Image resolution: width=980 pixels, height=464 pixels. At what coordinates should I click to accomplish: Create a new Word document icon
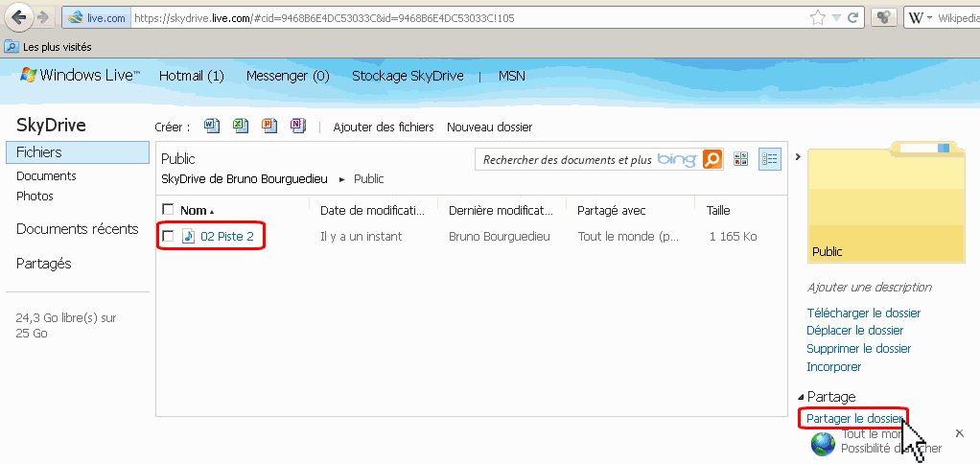(212, 127)
